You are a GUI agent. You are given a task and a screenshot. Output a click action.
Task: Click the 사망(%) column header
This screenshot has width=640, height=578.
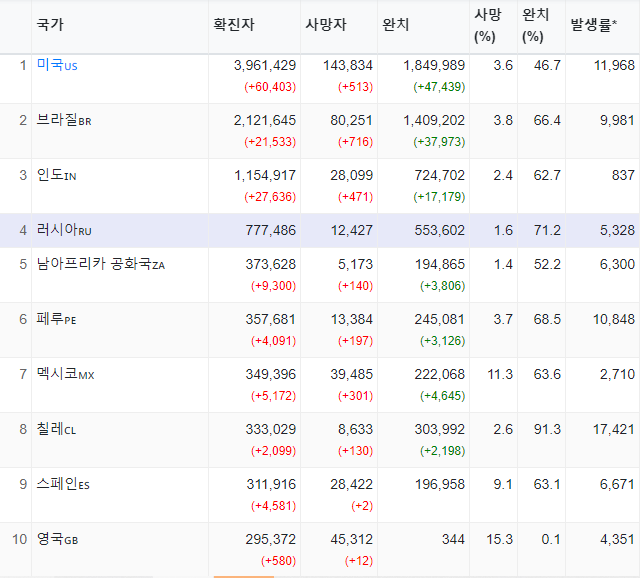[x=487, y=26]
